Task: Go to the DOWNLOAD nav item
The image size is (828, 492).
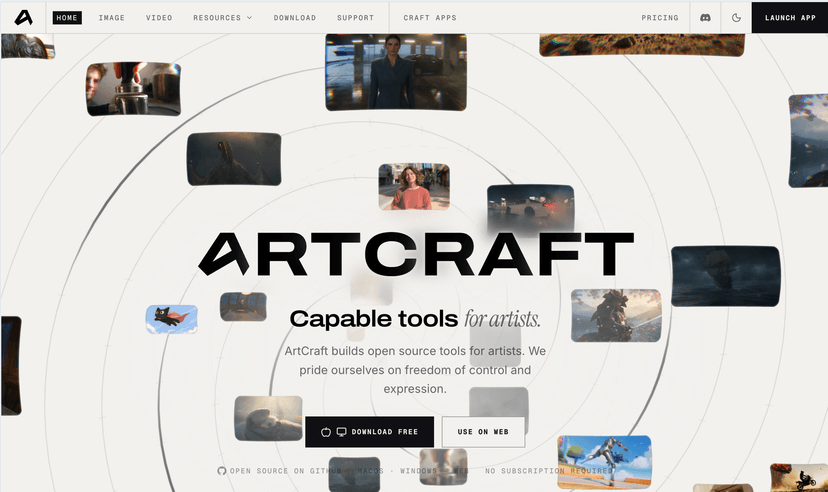Action: click(295, 17)
